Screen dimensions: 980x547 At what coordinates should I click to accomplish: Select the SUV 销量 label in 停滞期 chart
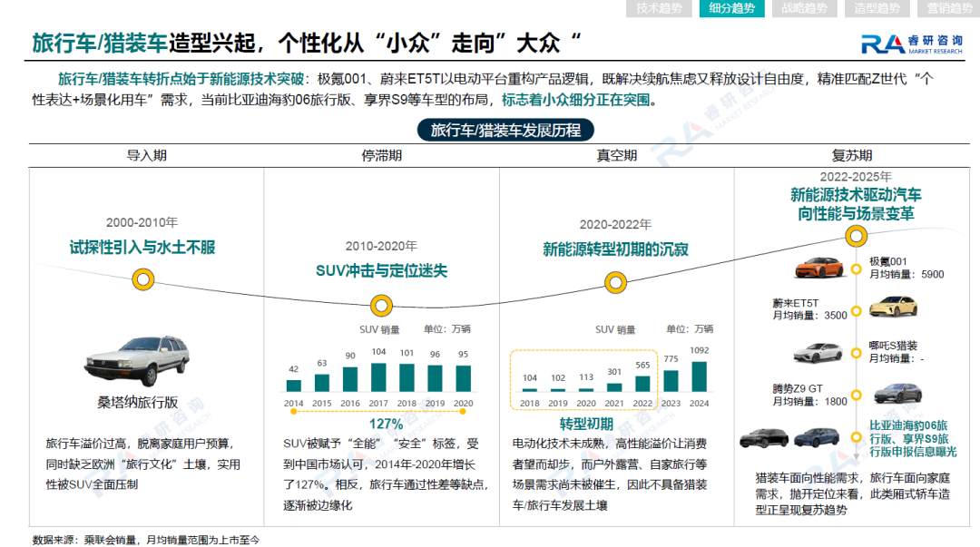pyautogui.click(x=379, y=329)
